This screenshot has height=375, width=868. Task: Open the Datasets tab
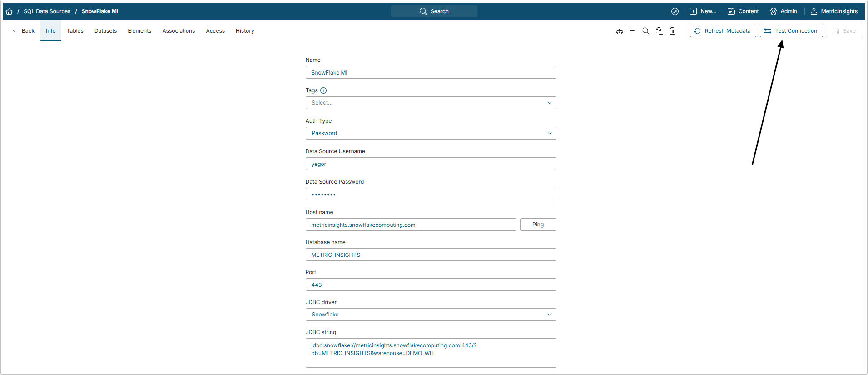(105, 31)
